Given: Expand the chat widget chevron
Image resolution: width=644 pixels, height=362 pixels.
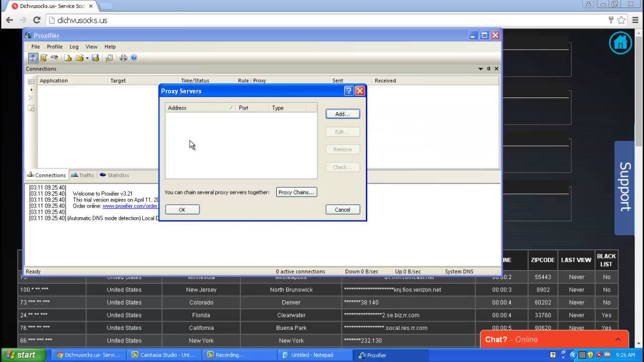Looking at the screenshot, I should click(618, 339).
